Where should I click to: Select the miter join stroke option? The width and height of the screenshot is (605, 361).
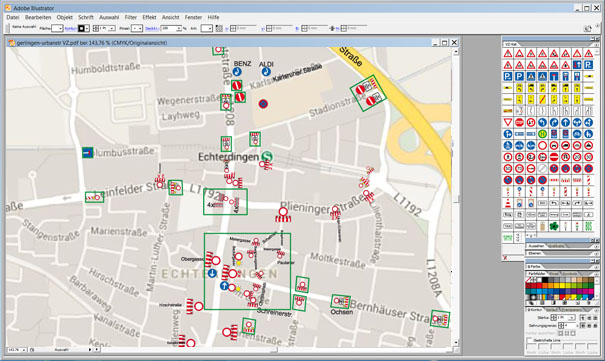click(x=583, y=326)
